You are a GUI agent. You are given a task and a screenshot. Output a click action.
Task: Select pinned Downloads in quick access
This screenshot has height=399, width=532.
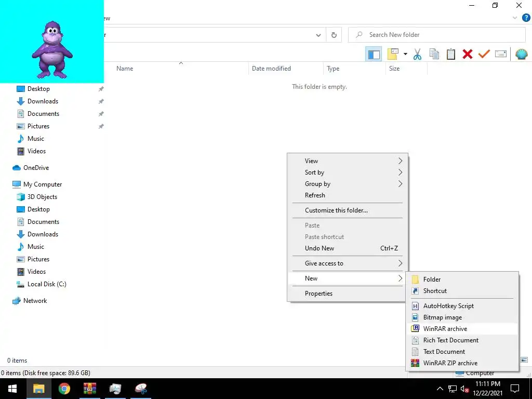[x=43, y=101]
